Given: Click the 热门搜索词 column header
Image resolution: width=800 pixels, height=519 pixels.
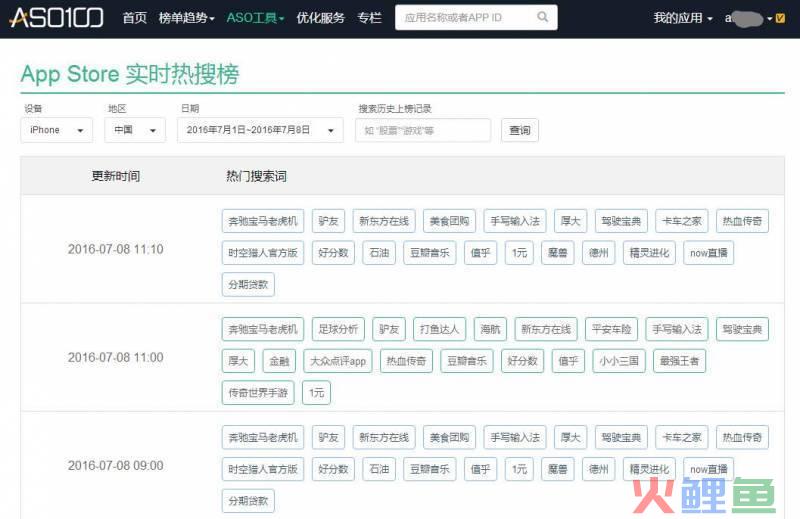Looking at the screenshot, I should coord(257,176).
